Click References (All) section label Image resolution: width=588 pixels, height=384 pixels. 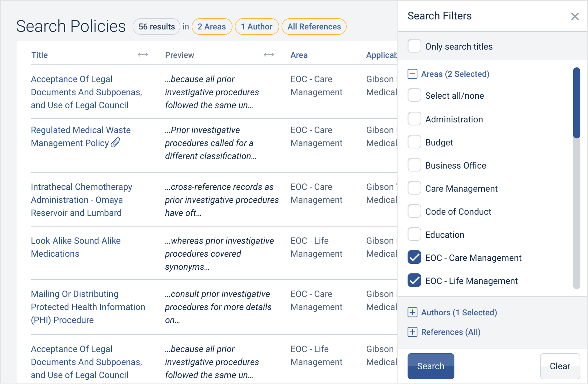coord(451,332)
